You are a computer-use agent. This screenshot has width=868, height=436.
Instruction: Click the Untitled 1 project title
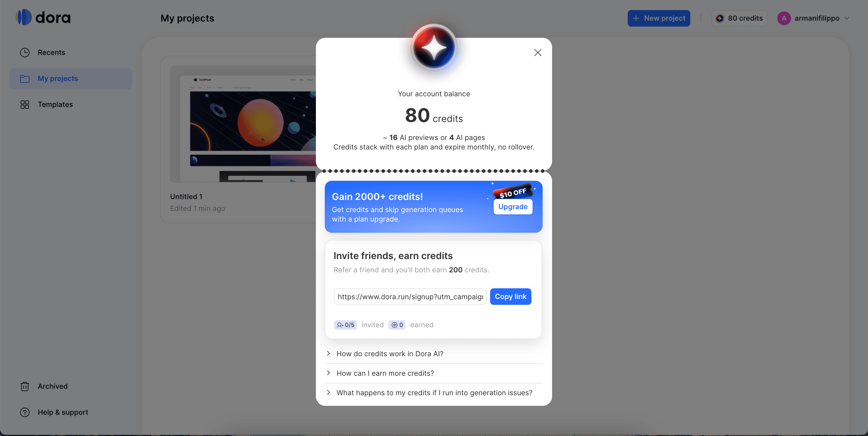pyautogui.click(x=186, y=197)
